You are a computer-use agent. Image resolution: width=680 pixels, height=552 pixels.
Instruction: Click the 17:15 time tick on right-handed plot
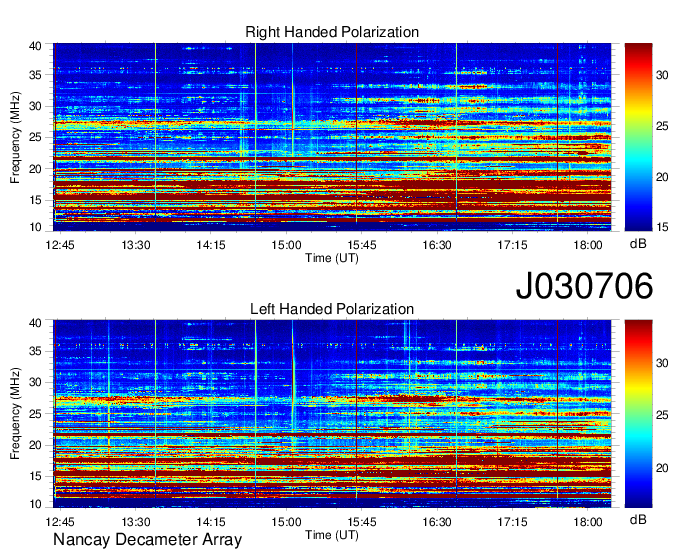pos(512,245)
